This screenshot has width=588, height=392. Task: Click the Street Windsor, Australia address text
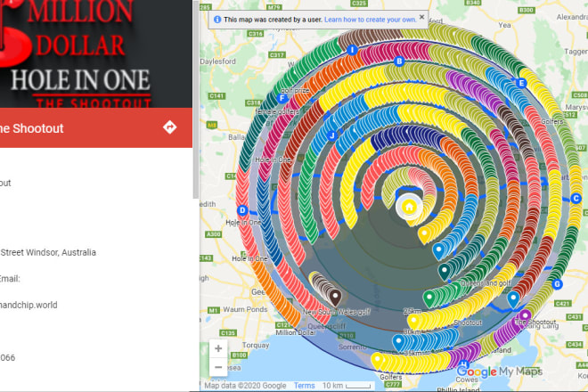[x=48, y=252]
